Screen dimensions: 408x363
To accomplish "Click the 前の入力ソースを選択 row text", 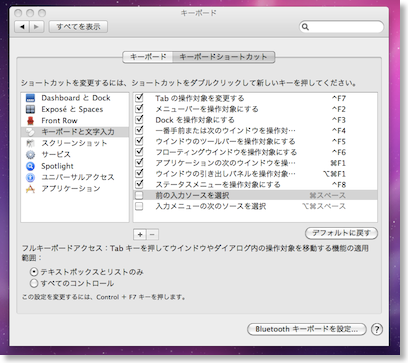I will 192,195.
